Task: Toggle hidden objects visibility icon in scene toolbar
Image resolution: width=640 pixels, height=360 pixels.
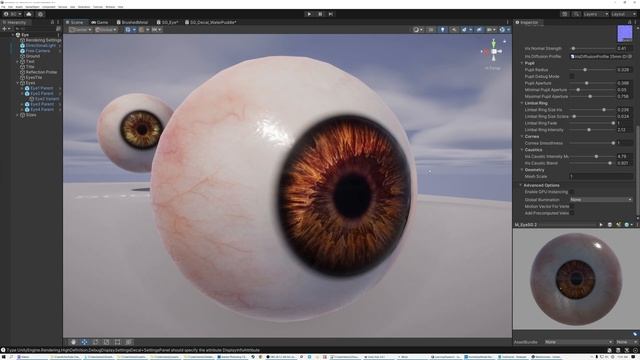Action: point(479,30)
